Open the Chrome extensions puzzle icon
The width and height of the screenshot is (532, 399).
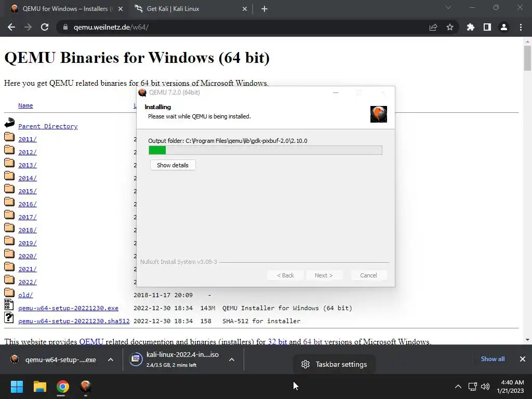tap(471, 27)
